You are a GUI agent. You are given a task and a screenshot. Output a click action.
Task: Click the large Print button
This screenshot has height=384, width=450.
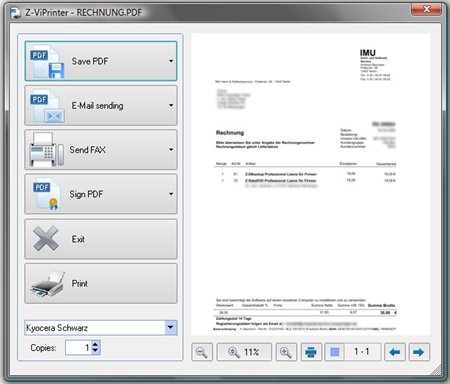(x=101, y=284)
